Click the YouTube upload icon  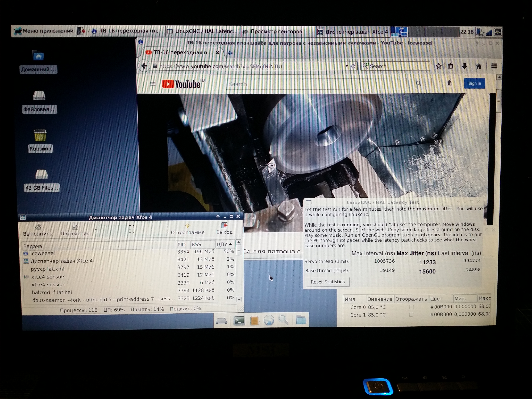449,84
